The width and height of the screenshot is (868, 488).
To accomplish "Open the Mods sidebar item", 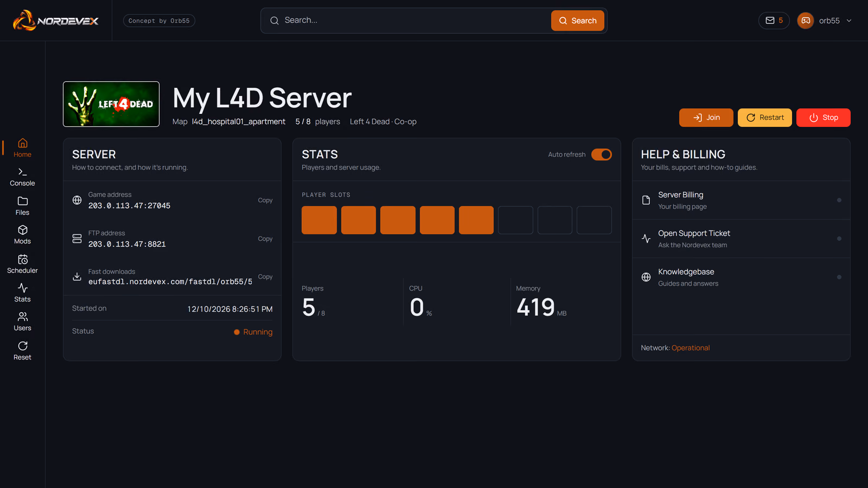I will pos(22,235).
